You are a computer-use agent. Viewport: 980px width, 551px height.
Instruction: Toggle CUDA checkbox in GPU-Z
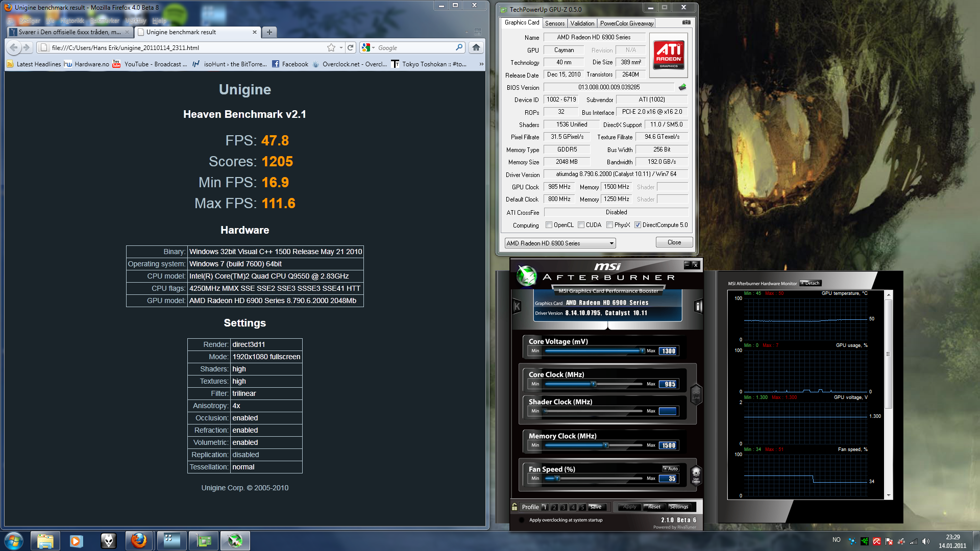click(581, 225)
